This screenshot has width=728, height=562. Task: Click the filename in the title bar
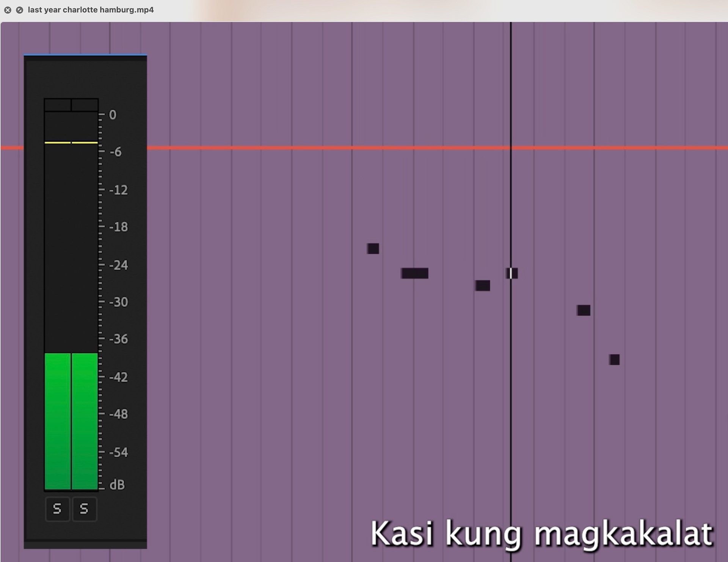[x=91, y=10]
